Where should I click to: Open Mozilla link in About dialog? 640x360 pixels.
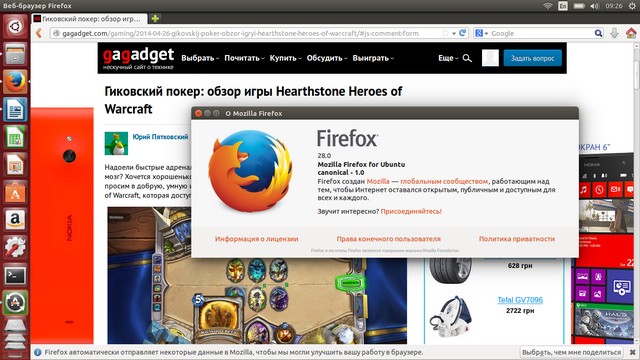(378, 181)
